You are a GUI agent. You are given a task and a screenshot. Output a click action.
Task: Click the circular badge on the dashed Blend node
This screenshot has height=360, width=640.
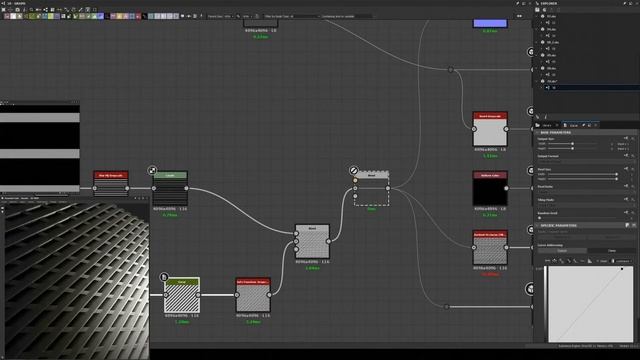tap(354, 170)
